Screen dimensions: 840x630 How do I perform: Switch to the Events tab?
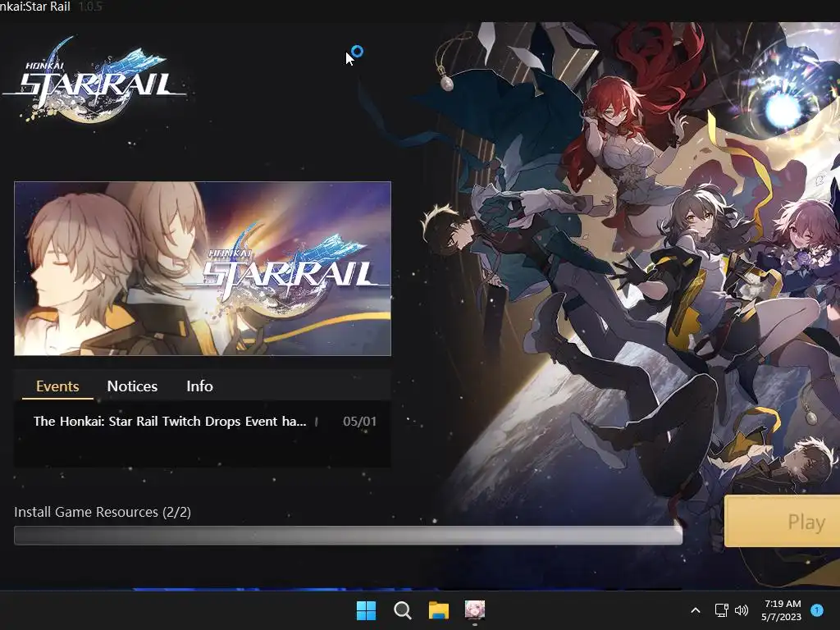coord(57,386)
